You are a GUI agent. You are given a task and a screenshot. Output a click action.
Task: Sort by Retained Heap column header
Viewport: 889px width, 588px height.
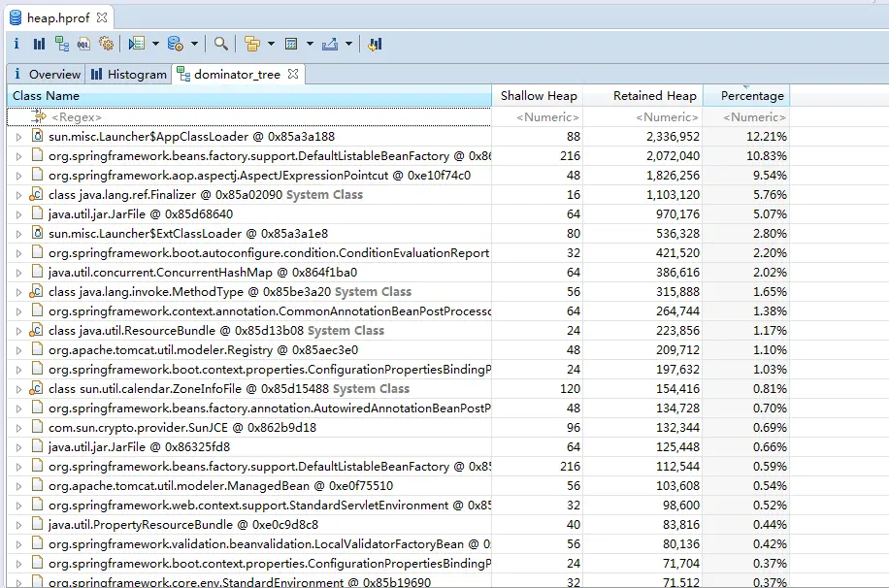tap(642, 95)
